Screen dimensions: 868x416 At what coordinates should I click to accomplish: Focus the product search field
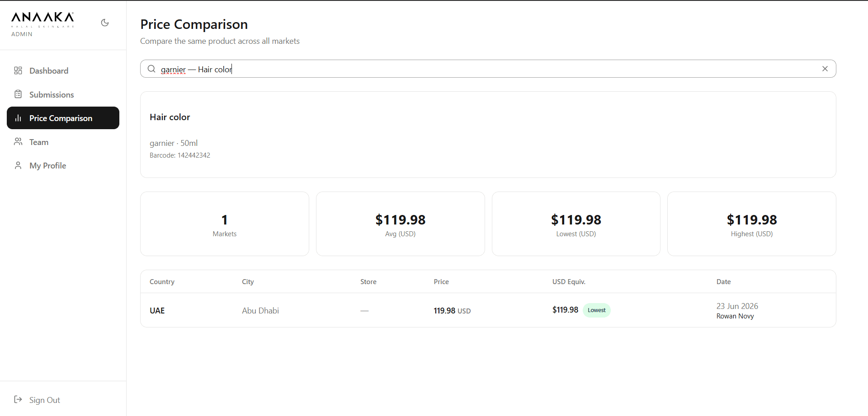coord(488,69)
